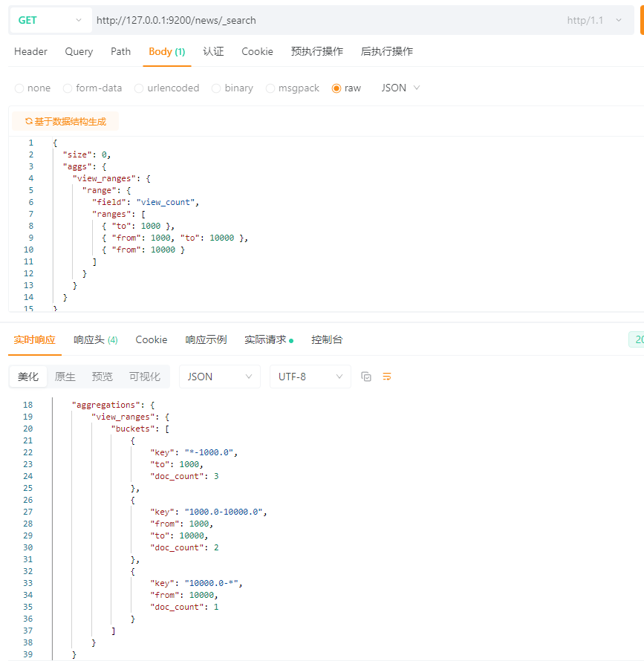This screenshot has width=644, height=661.
Task: Open the 控制台 tab
Action: [327, 339]
